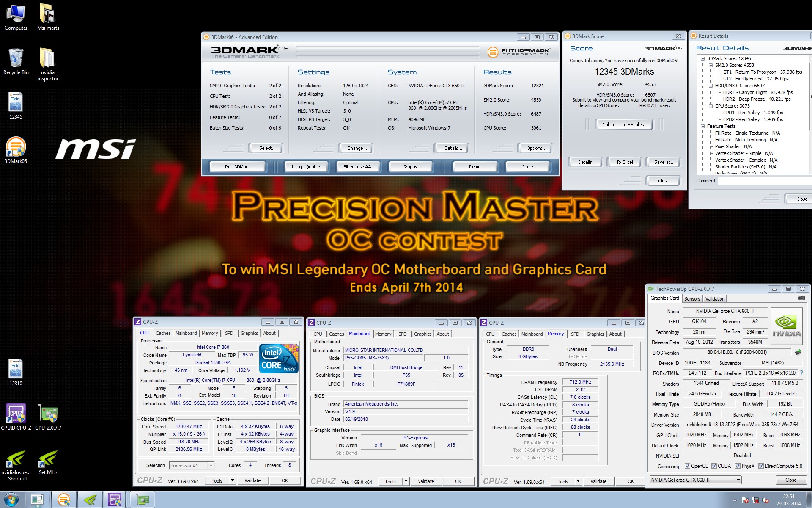This screenshot has width=812, height=508.
Task: Click the Change... button under Settings
Action: 357,148
